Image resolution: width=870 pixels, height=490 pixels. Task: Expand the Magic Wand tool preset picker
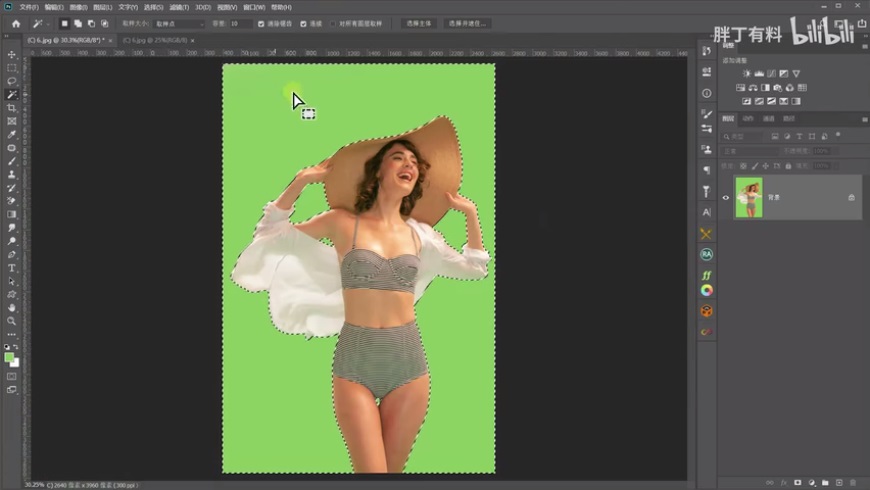(40, 23)
